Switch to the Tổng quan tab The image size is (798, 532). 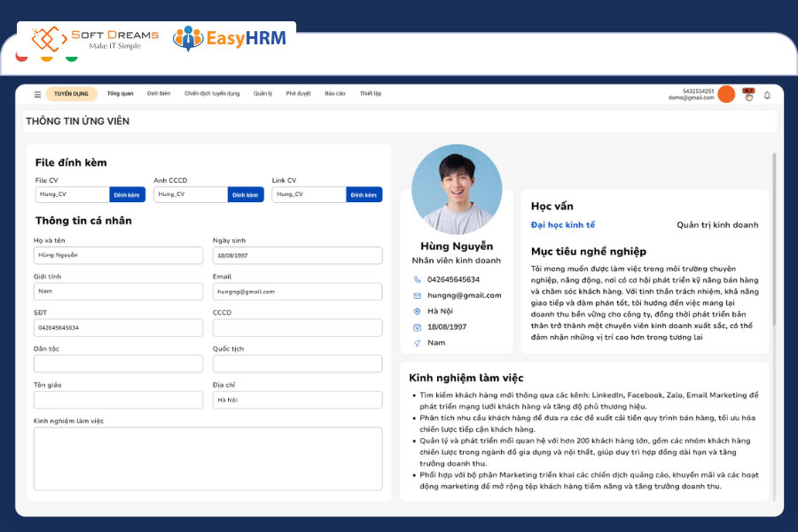(121, 92)
